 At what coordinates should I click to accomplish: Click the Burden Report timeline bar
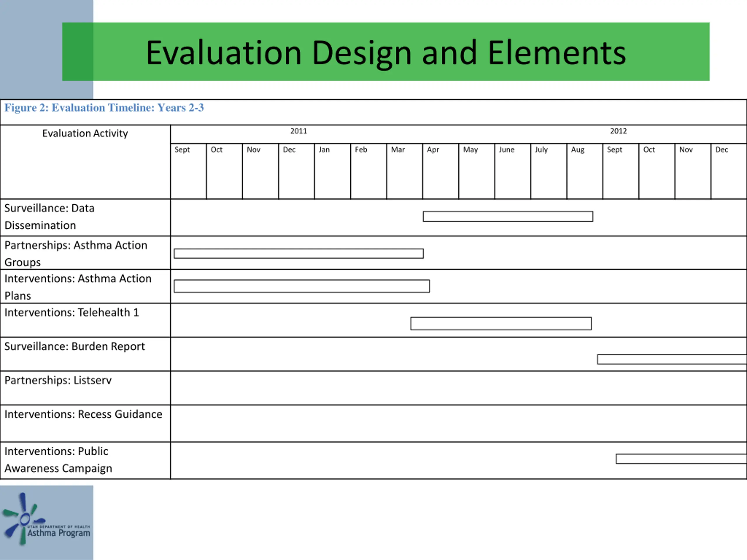pyautogui.click(x=672, y=359)
